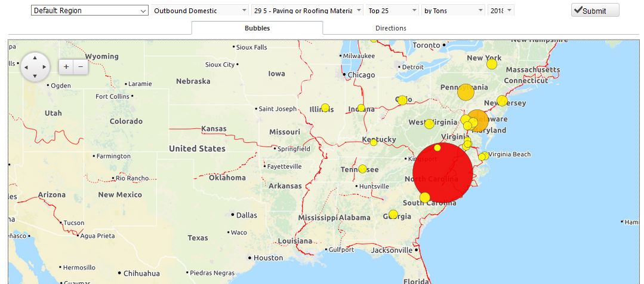Pan the map down with the arrow
Screen dimensions: 644x284
pyautogui.click(x=35, y=77)
